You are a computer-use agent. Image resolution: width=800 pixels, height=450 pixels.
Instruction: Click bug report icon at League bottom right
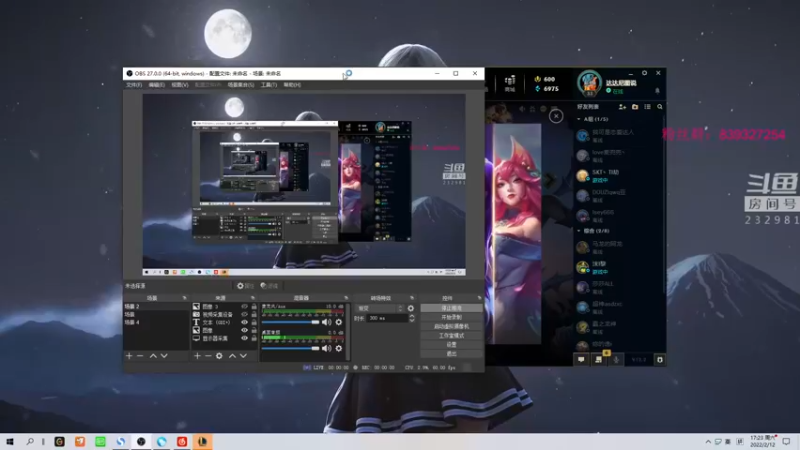[660, 360]
